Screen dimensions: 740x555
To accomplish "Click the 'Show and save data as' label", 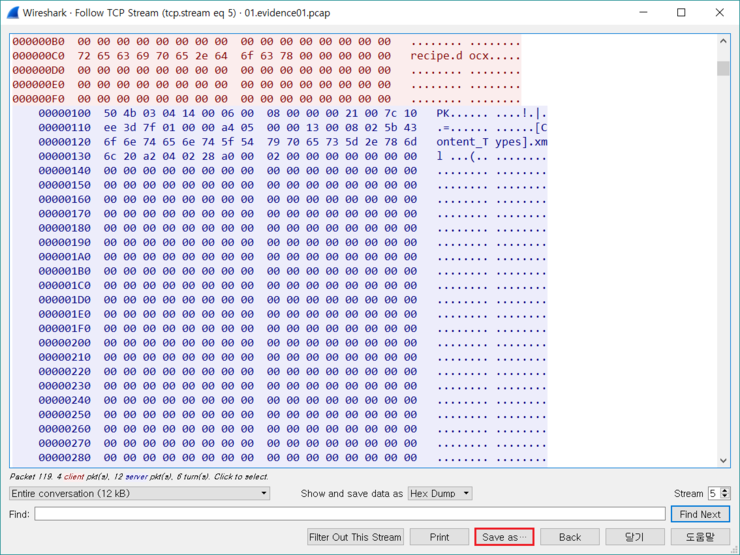I will pos(352,493).
